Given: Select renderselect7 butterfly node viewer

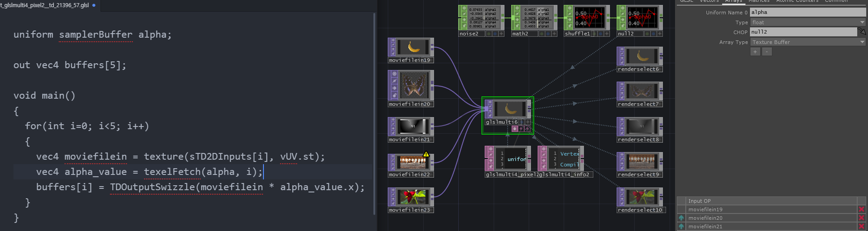Looking at the screenshot, I should [642, 91].
